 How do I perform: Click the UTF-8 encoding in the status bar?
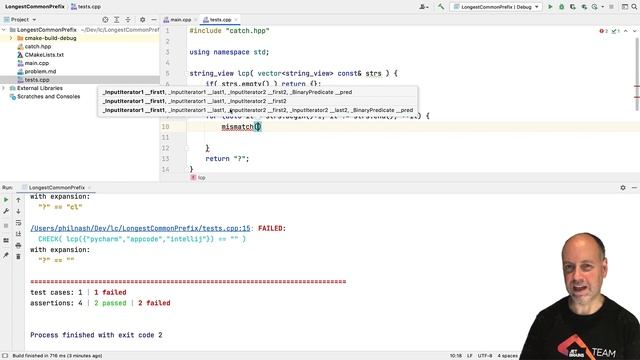tap(485, 356)
